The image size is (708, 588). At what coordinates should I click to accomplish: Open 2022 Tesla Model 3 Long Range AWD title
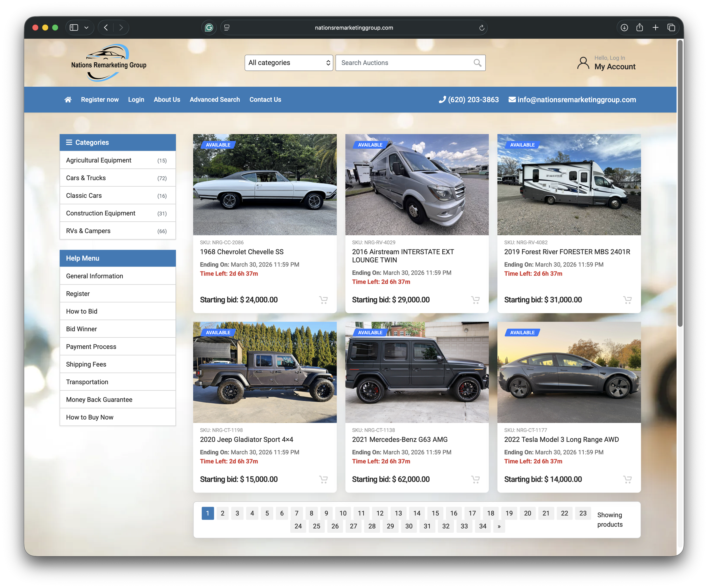(x=561, y=439)
